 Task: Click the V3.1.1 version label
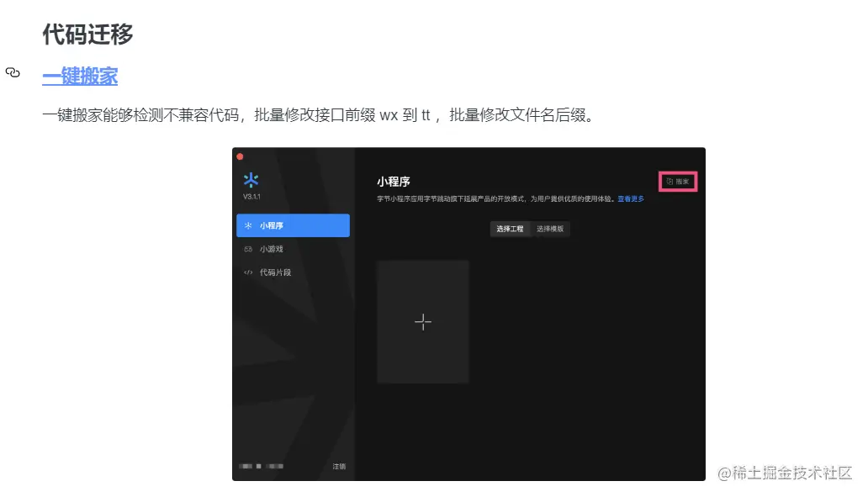point(251,197)
